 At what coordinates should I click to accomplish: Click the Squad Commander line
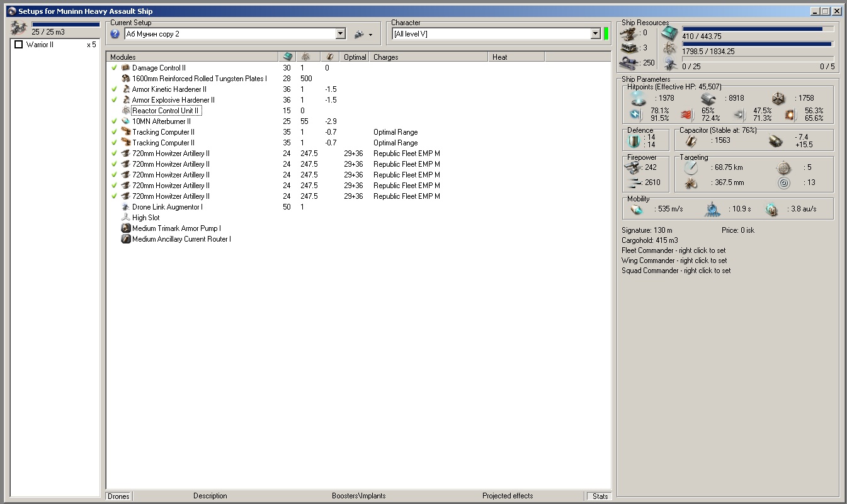(676, 271)
